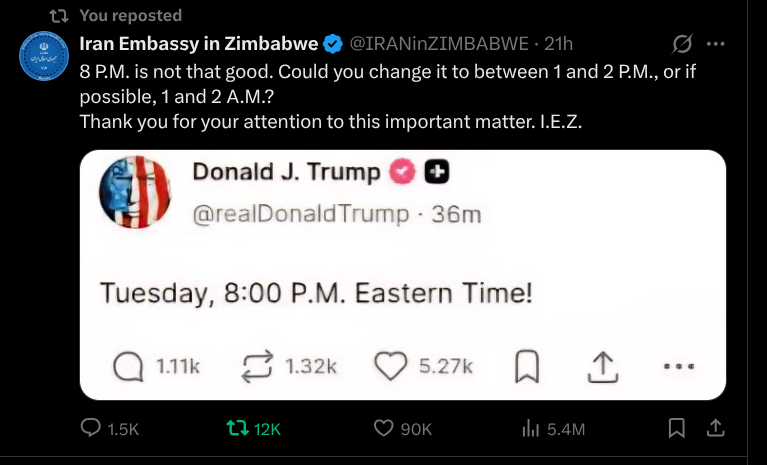
Task: Open the 21h post timestamp
Action: click(x=558, y=43)
